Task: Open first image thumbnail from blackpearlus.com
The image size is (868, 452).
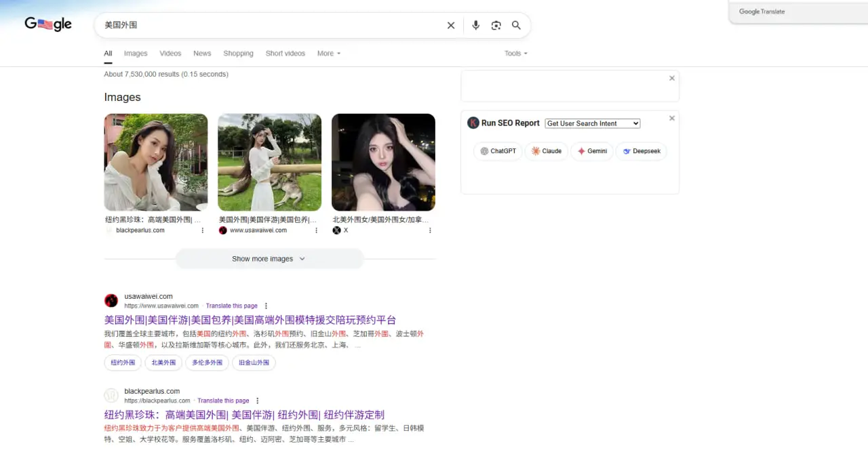Action: (156, 162)
